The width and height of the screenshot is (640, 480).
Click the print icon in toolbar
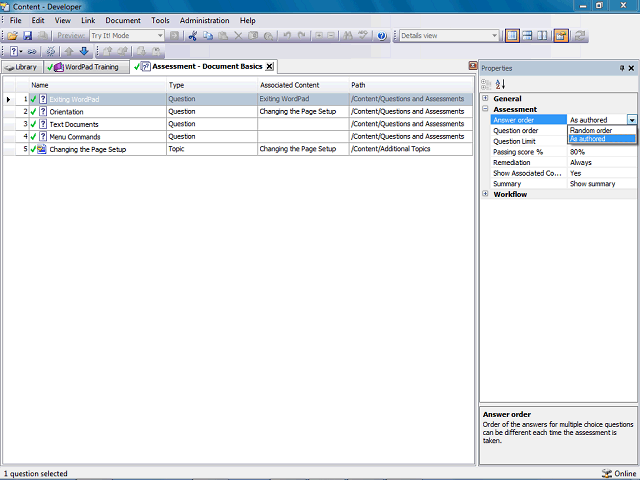[x=42, y=36]
